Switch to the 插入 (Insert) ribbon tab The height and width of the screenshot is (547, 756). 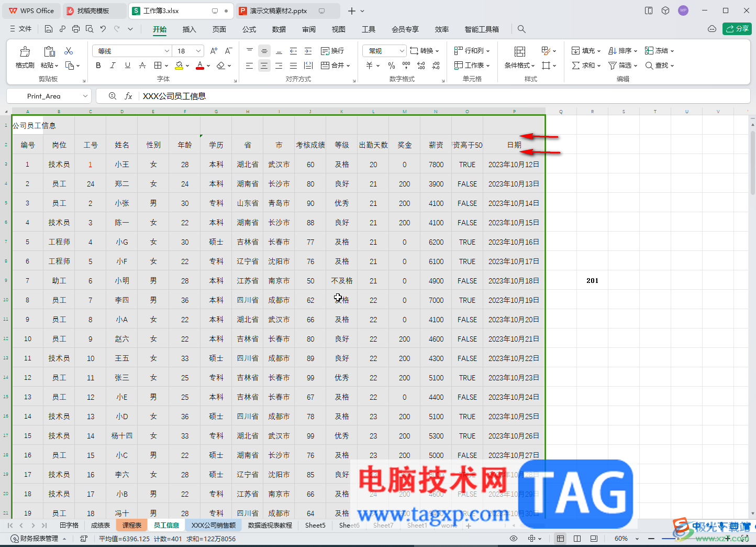[x=189, y=29]
